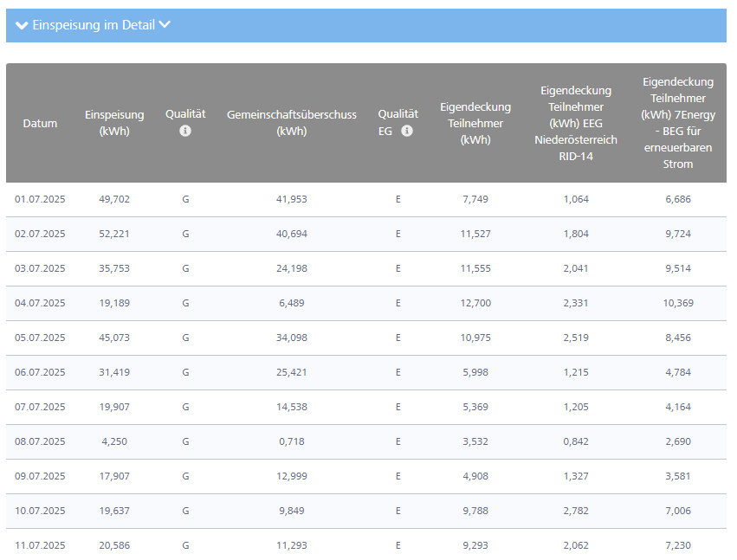Click the date 11.07.2025 in last row
737x560 pixels.
click(40, 545)
